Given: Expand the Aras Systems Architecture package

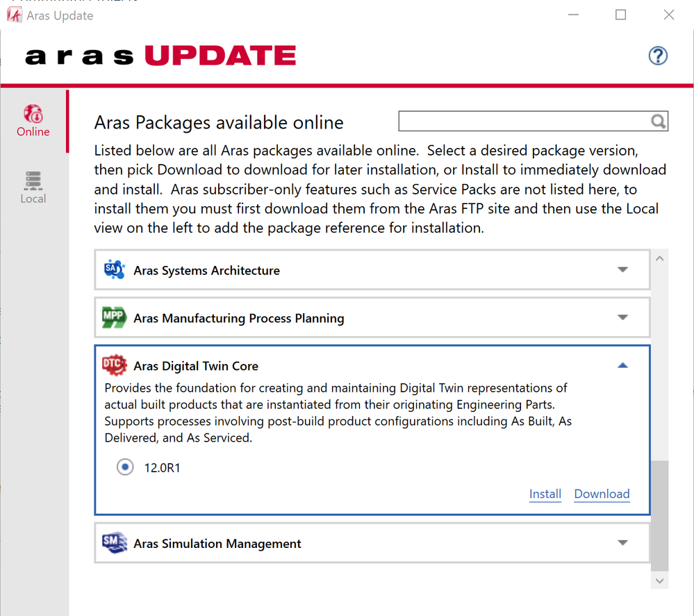Looking at the screenshot, I should 622,269.
